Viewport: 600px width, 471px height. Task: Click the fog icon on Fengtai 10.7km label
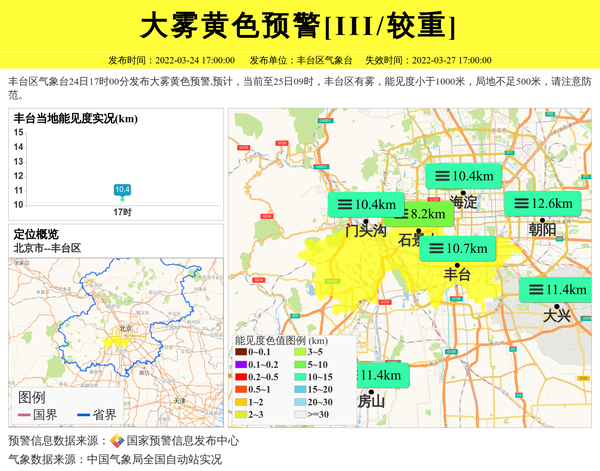point(434,248)
